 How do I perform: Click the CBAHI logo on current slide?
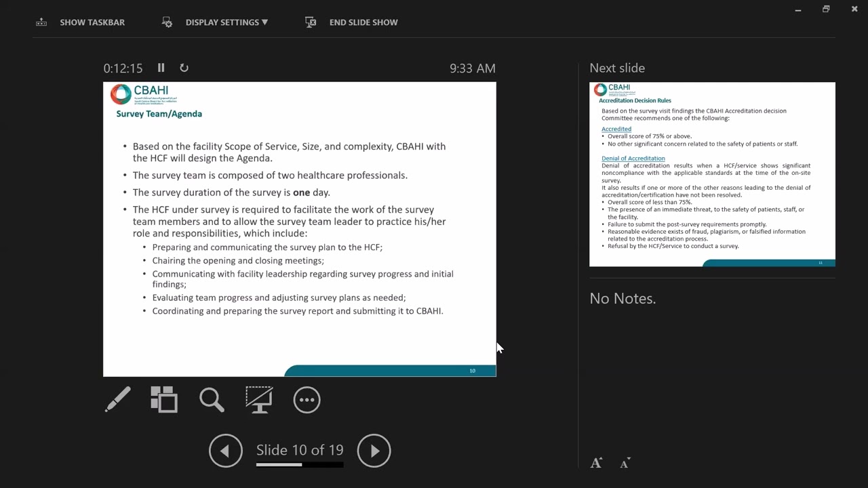(x=144, y=94)
